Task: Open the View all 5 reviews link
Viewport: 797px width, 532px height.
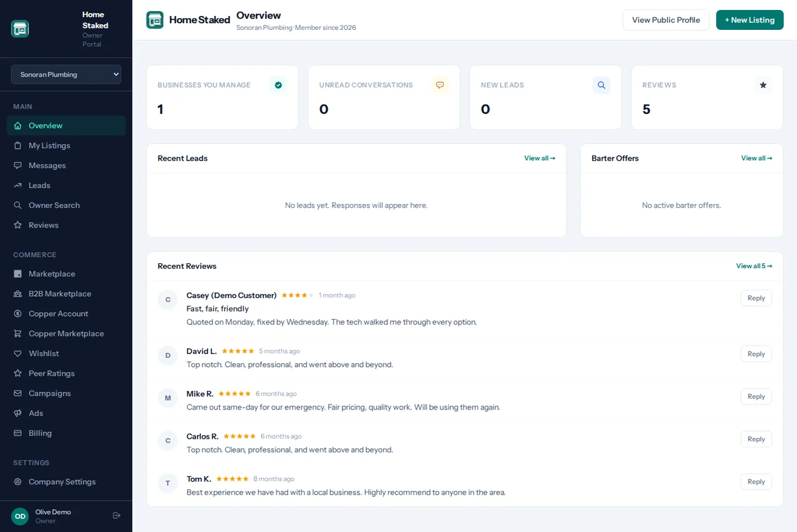Action: (754, 266)
